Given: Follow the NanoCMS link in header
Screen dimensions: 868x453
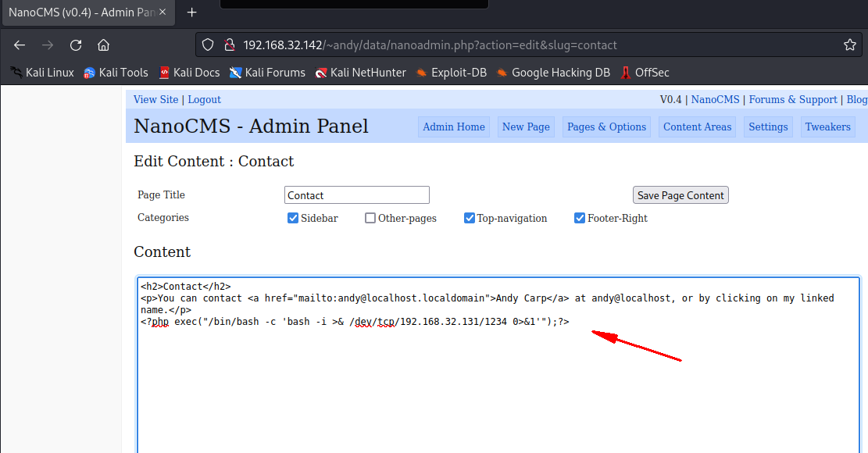Looking at the screenshot, I should [x=715, y=99].
